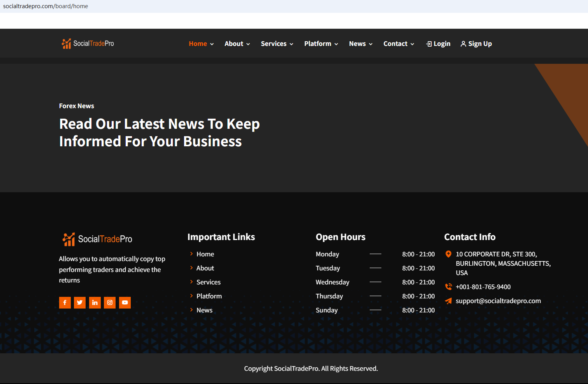Screen dimensions: 588x384
Task: Expand the About dropdown menu
Action: click(x=237, y=44)
